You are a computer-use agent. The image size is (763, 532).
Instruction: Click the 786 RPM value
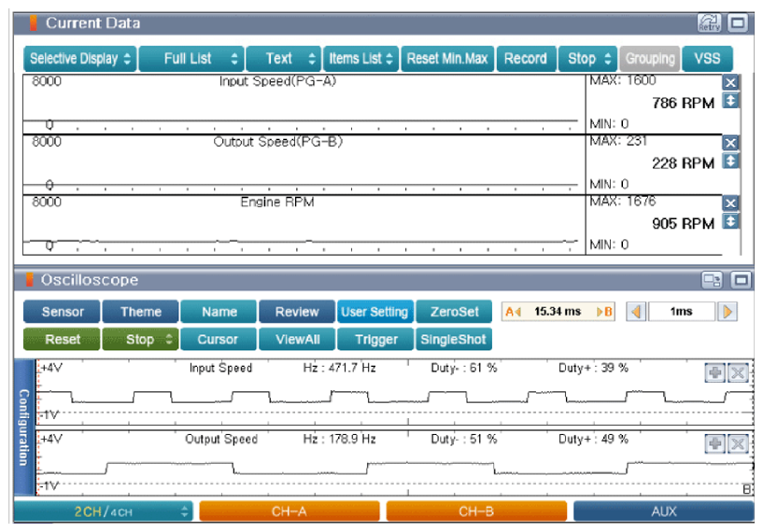(684, 103)
